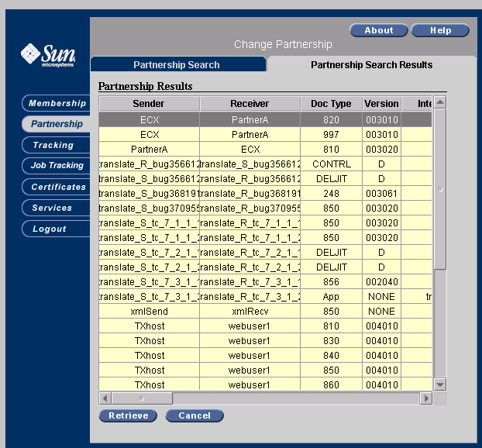The image size is (482, 448).
Task: Select the TXhost row with doc type 830
Action: (x=265, y=341)
